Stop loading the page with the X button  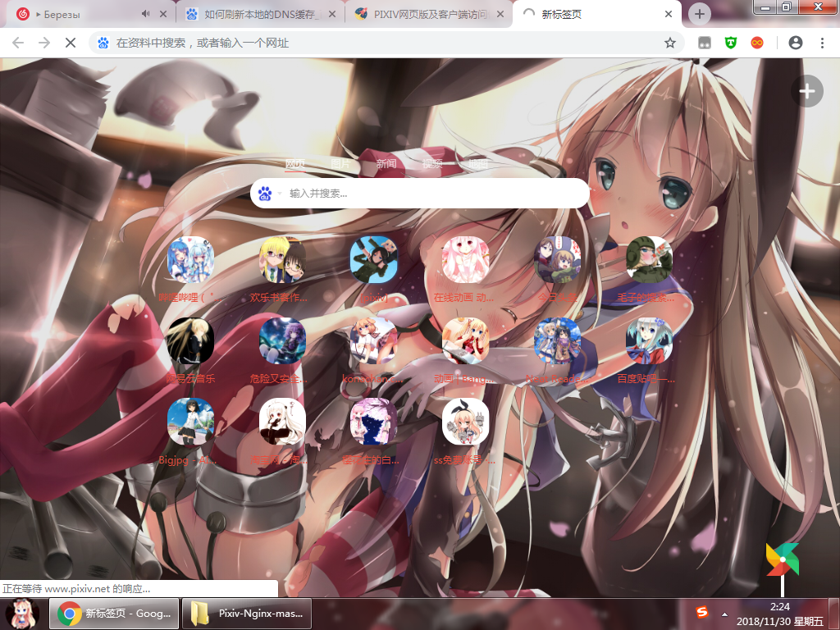coord(71,43)
